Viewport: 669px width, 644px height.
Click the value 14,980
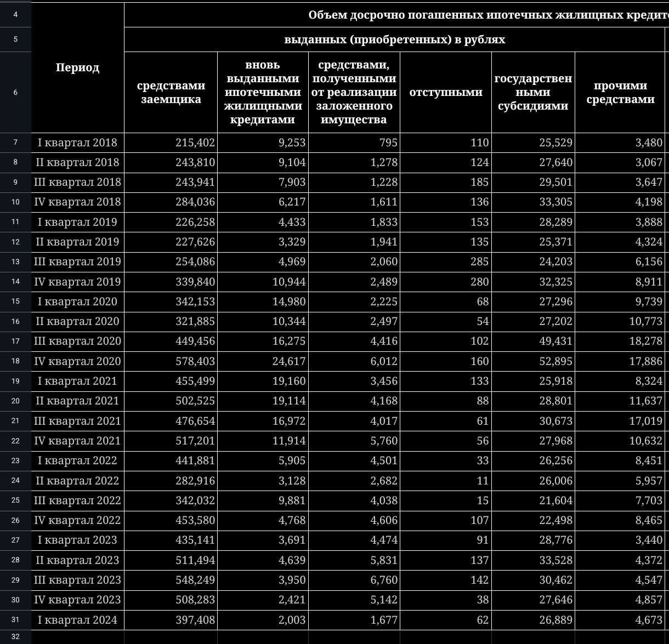point(263,301)
